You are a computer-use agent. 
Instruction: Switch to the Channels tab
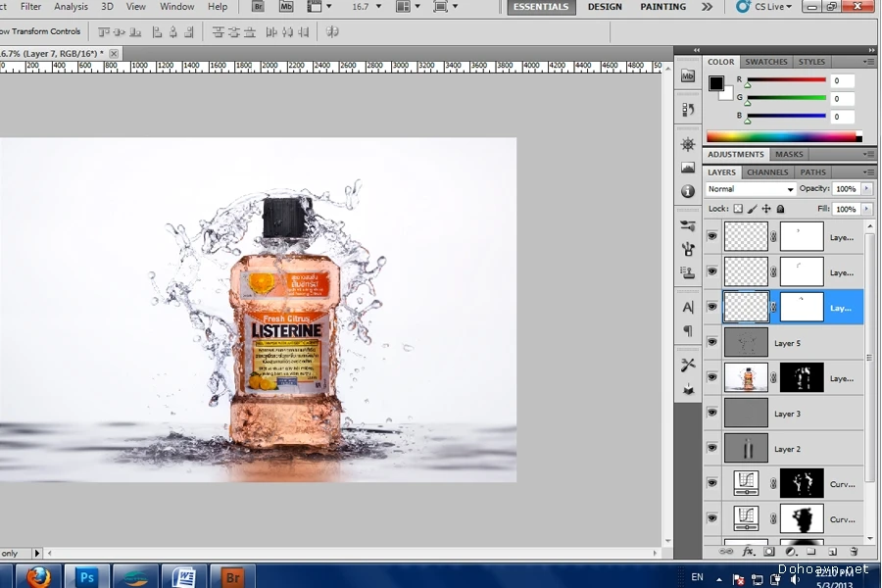tap(767, 172)
